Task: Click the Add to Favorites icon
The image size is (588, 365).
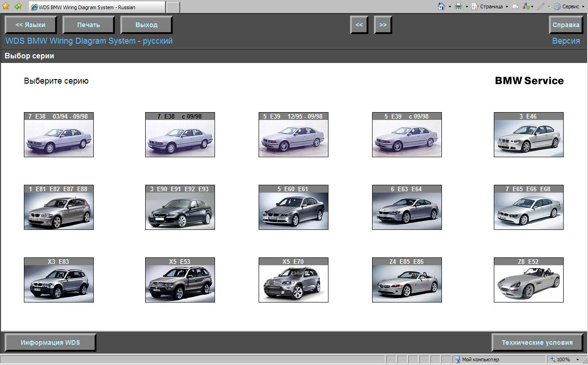Action: 18,6
